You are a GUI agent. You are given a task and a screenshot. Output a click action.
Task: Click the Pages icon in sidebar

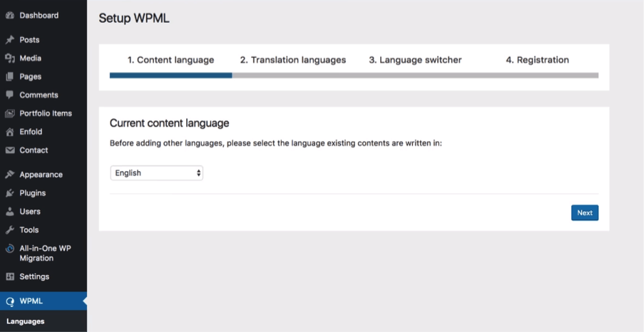click(x=10, y=77)
